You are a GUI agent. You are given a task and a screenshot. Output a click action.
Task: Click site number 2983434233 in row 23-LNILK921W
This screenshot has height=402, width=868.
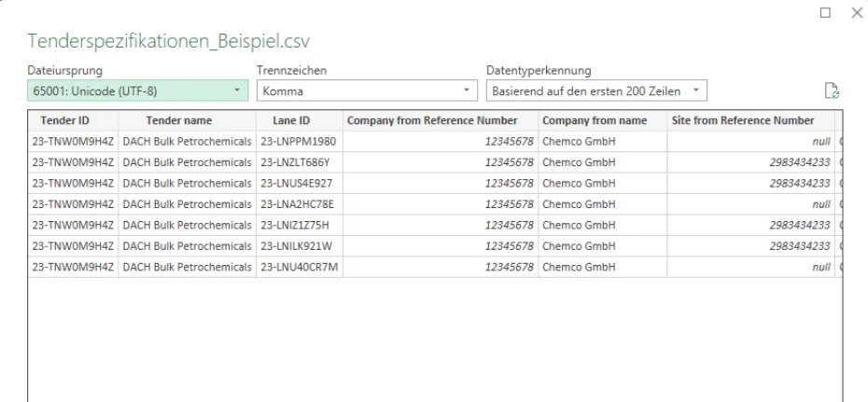click(x=750, y=246)
